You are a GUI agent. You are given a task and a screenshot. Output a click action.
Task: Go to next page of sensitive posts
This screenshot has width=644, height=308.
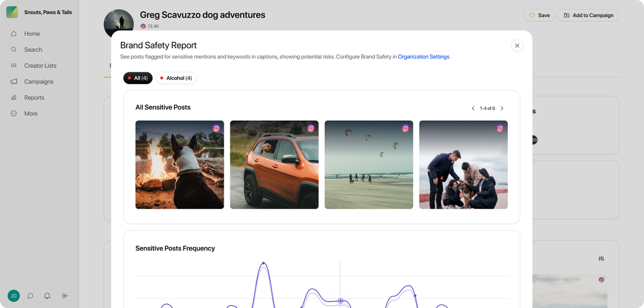[x=502, y=108]
